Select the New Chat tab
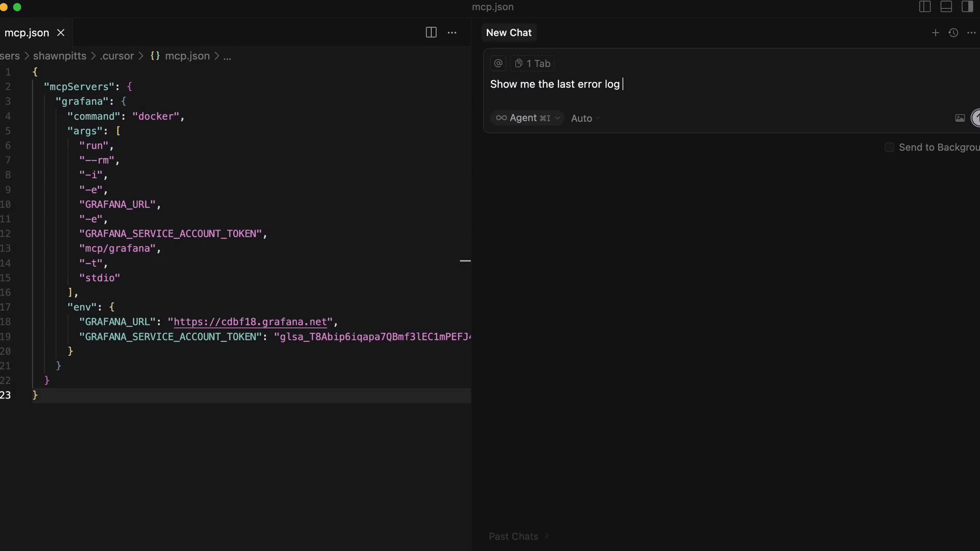980x551 pixels. pyautogui.click(x=508, y=33)
